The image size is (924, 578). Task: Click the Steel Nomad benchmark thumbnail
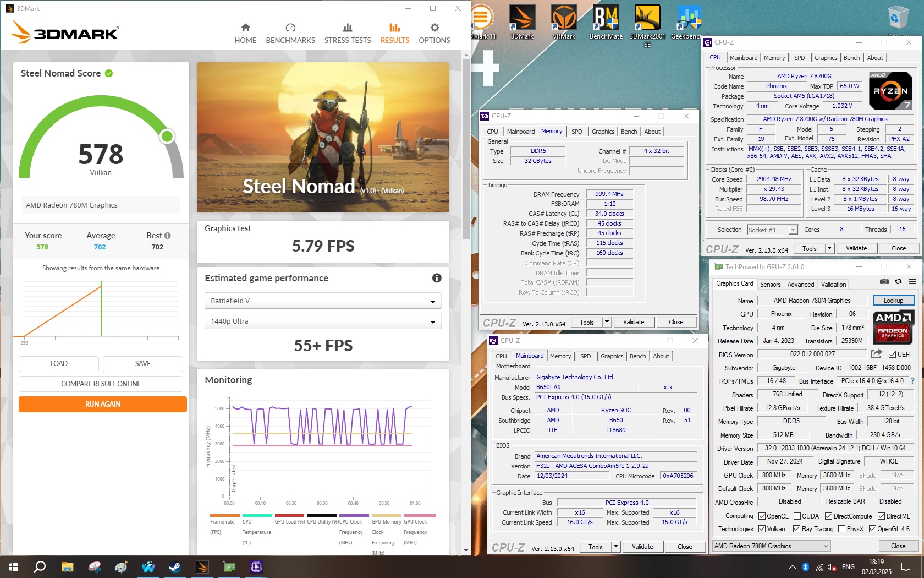[323, 137]
